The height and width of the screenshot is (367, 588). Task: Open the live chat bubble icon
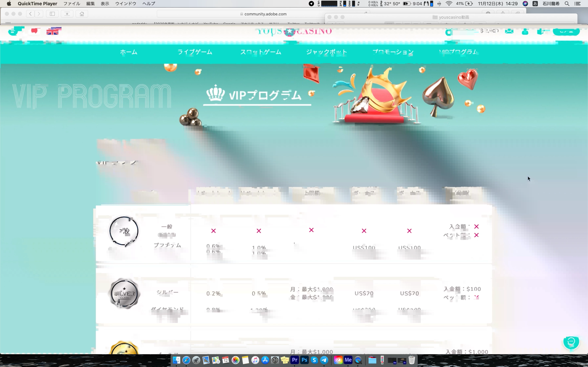tap(571, 342)
